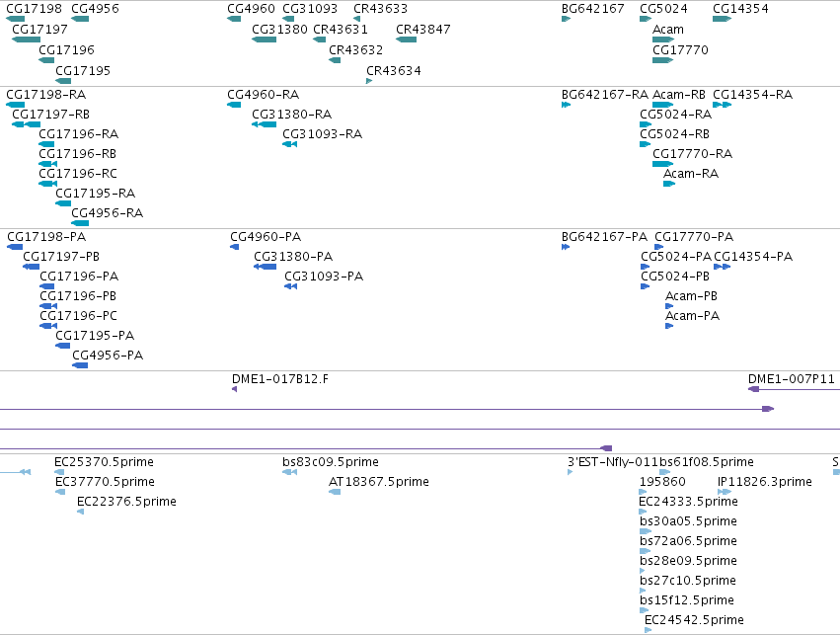Click transcript CG4960-RA label
Screen dimensions: 840x635
pos(263,95)
